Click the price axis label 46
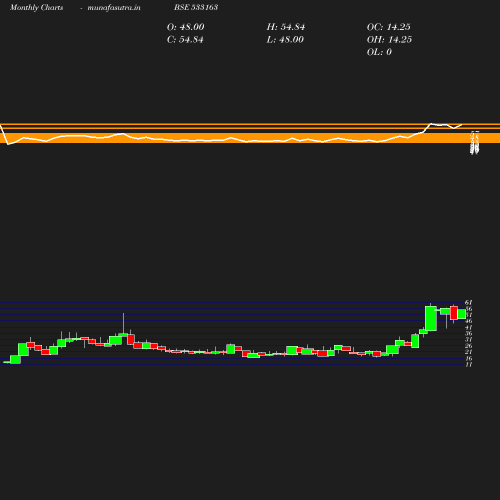The image size is (500, 500). coord(469,321)
